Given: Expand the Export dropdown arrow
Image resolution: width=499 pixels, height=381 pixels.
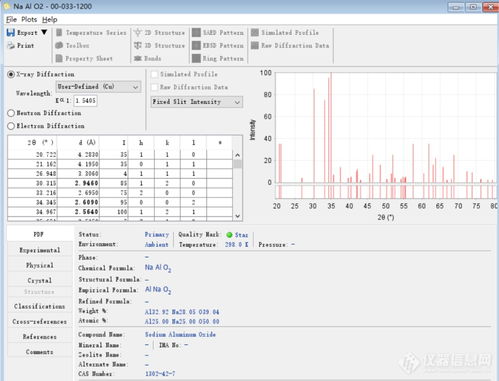Looking at the screenshot, I should click(x=44, y=32).
